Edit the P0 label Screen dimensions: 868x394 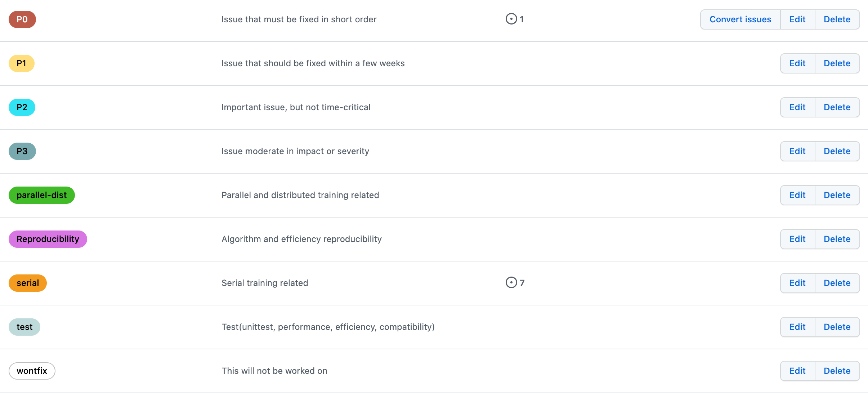click(797, 19)
